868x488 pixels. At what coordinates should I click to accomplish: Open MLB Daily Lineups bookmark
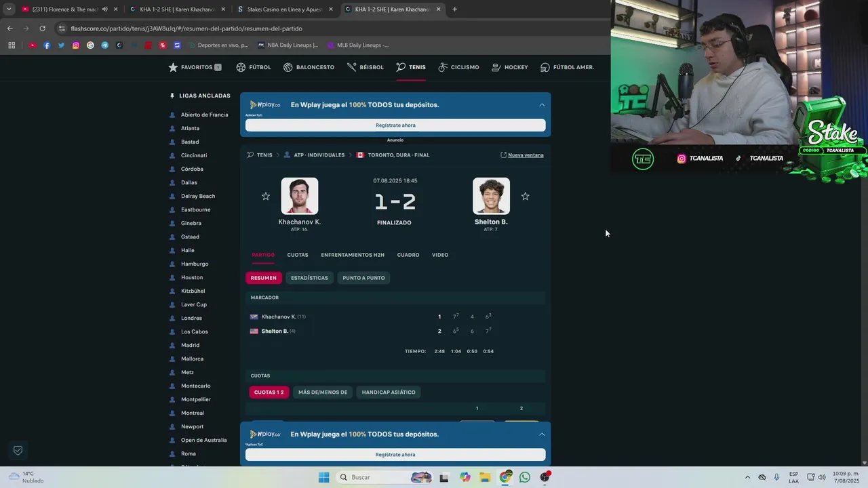point(358,45)
